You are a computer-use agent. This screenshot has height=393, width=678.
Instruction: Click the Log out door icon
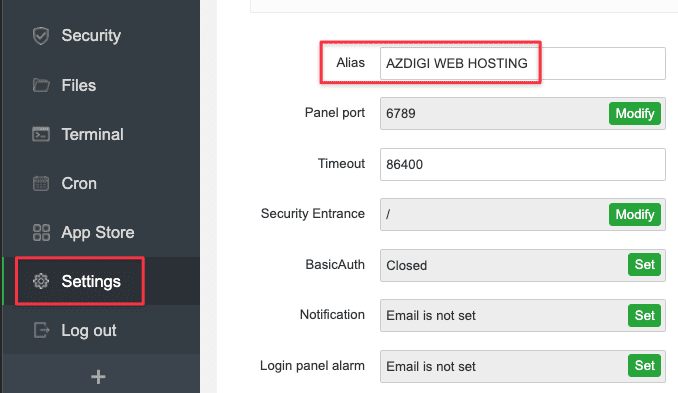click(x=41, y=330)
